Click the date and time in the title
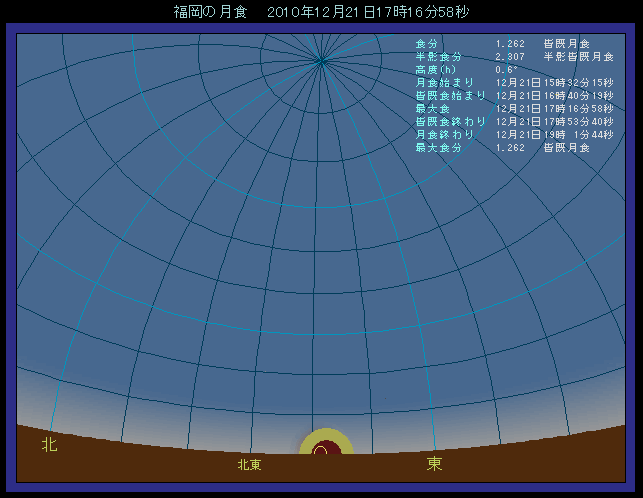Image resolution: width=643 pixels, height=498 pixels. pyautogui.click(x=368, y=12)
